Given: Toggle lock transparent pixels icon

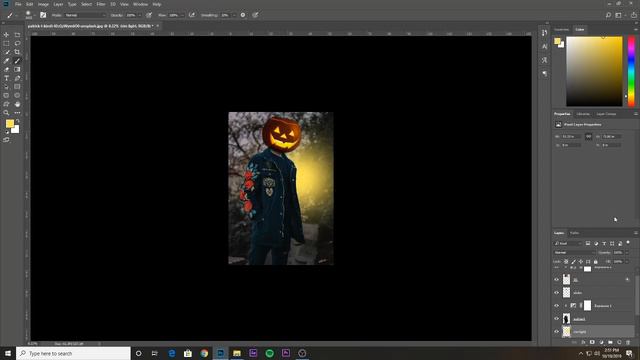Looking at the screenshot, I should pos(566,261).
